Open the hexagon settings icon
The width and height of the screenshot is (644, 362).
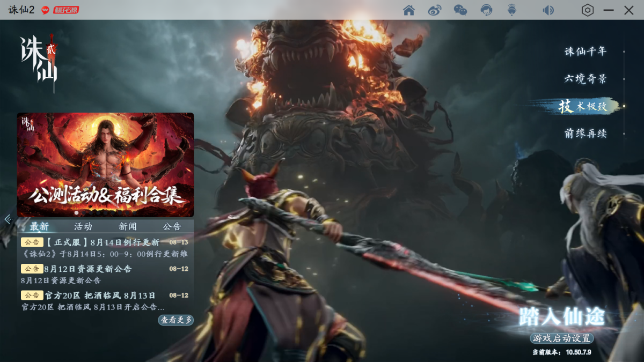coord(588,10)
